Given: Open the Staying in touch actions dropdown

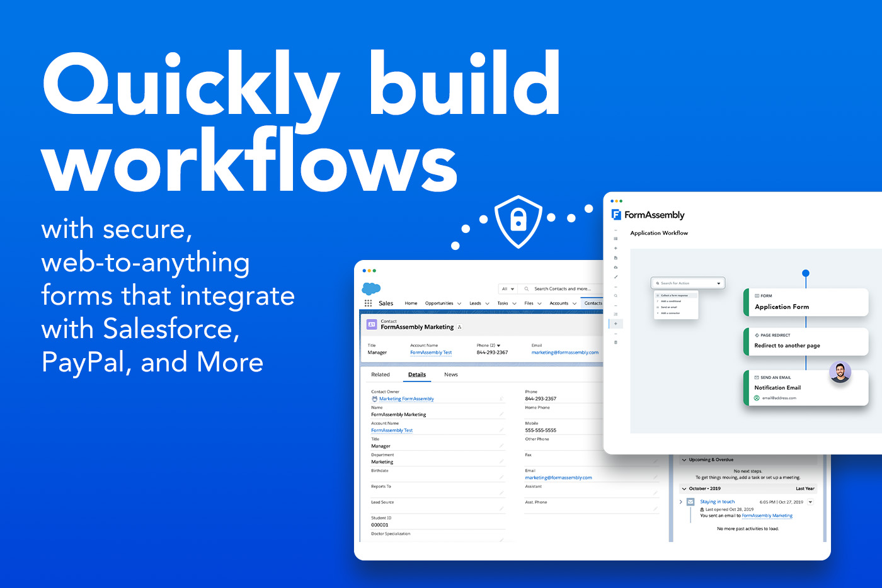Looking at the screenshot, I should (810, 502).
